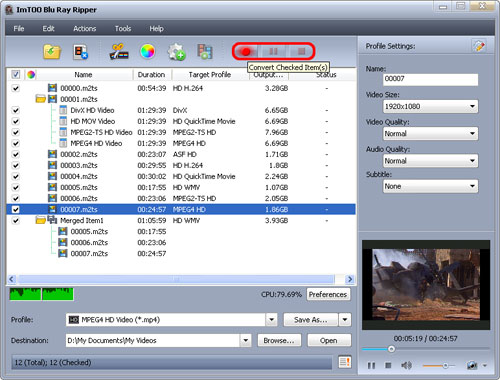Select the 00004.m2ts row
500x380 pixels.
[x=181, y=176]
